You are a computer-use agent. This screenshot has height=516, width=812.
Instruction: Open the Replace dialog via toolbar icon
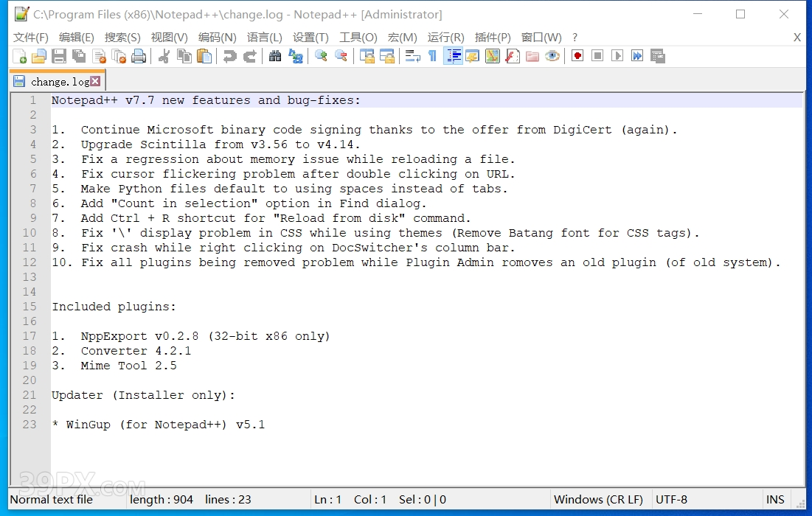296,55
